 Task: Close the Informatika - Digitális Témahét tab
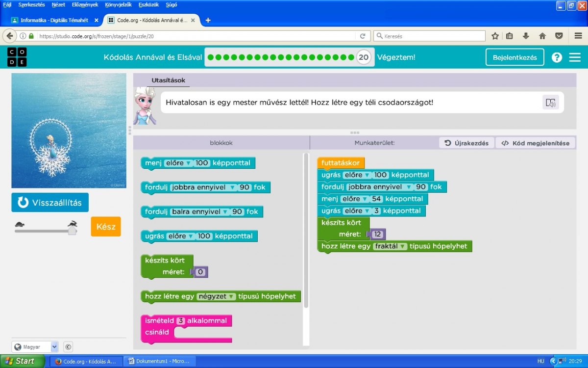[96, 20]
